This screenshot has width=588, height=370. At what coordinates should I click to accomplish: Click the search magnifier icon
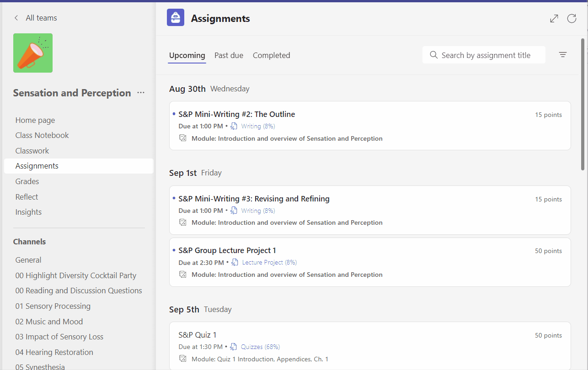[x=433, y=55]
